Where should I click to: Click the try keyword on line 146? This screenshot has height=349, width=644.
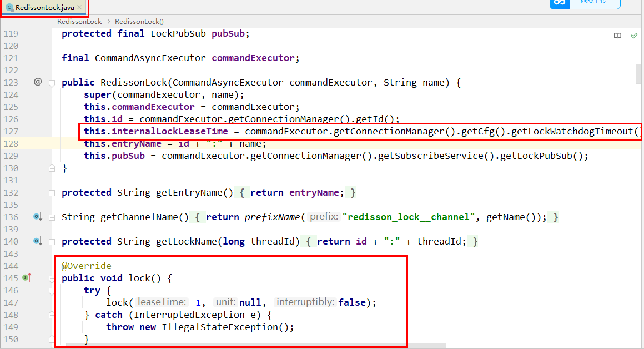pos(92,291)
